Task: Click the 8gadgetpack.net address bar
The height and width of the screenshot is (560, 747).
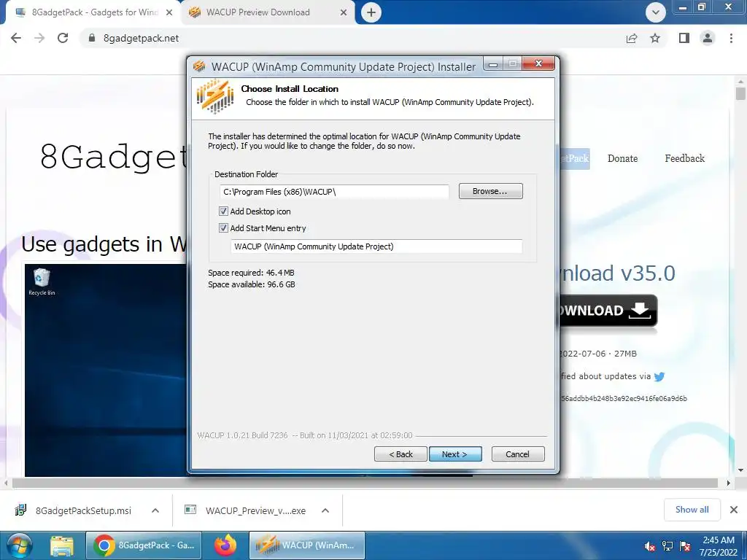Action: (352, 38)
